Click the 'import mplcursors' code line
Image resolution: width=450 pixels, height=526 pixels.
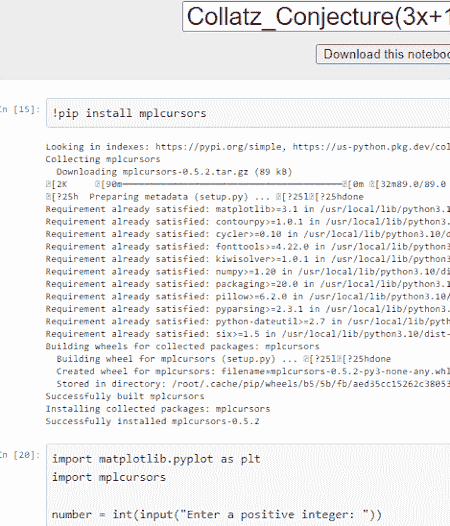coord(109,477)
